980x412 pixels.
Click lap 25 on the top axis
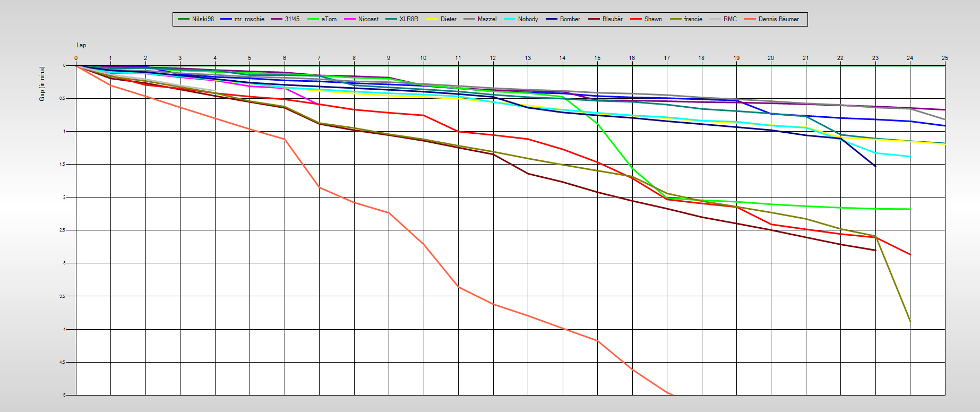(944, 58)
